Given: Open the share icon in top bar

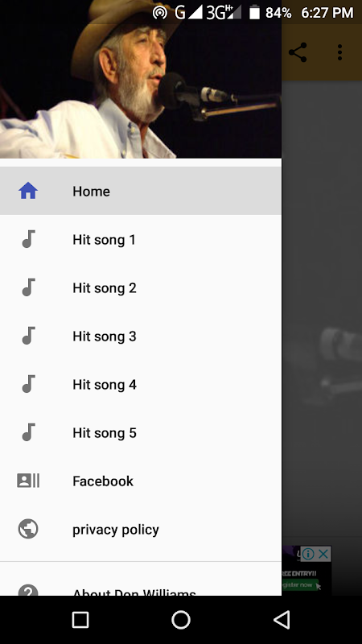Looking at the screenshot, I should pyautogui.click(x=298, y=52).
